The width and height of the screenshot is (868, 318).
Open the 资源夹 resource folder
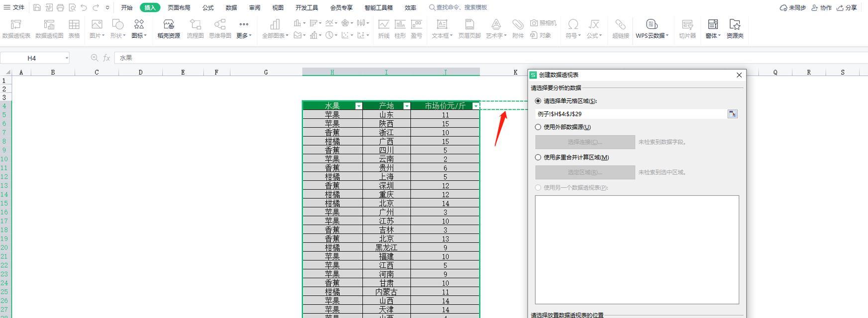(x=735, y=29)
